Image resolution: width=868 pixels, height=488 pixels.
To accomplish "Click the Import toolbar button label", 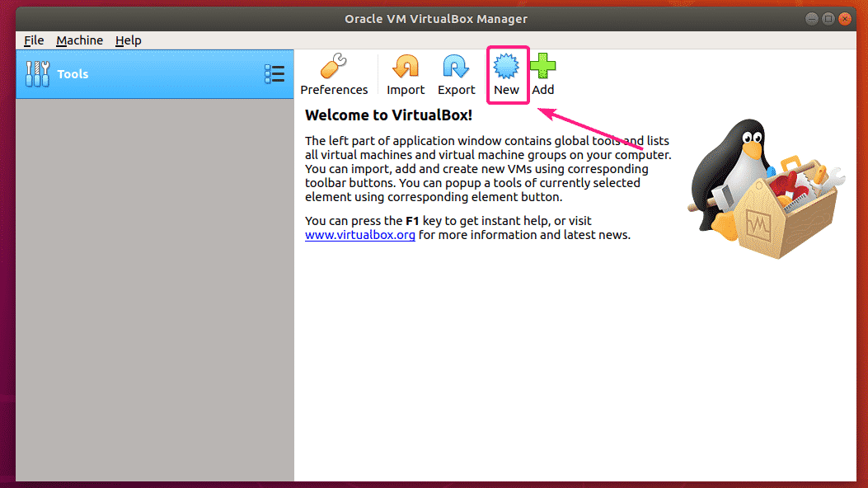I will [x=405, y=89].
